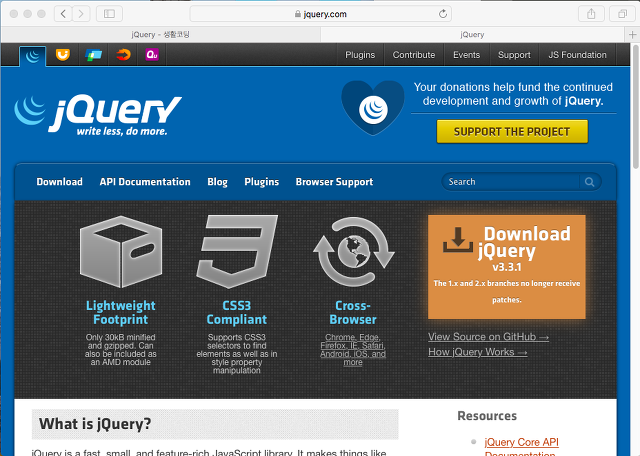This screenshot has height=456, width=640.
Task: Click the 'Only 30kB minified and gzipped' text
Action: (x=121, y=349)
